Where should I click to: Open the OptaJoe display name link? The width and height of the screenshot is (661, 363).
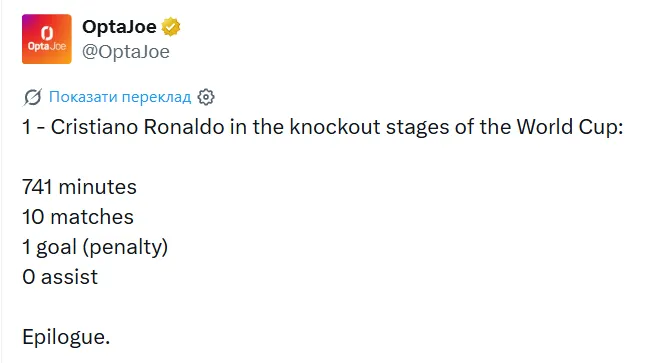pos(119,27)
